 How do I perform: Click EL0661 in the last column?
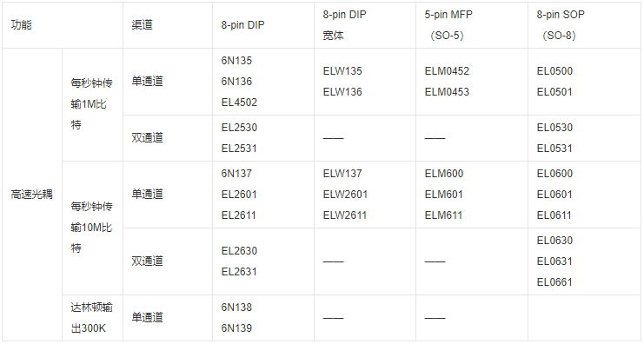554,282
